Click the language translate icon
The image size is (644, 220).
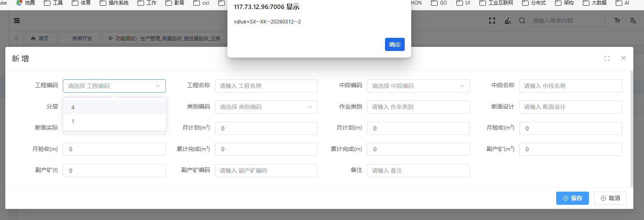pos(633,21)
